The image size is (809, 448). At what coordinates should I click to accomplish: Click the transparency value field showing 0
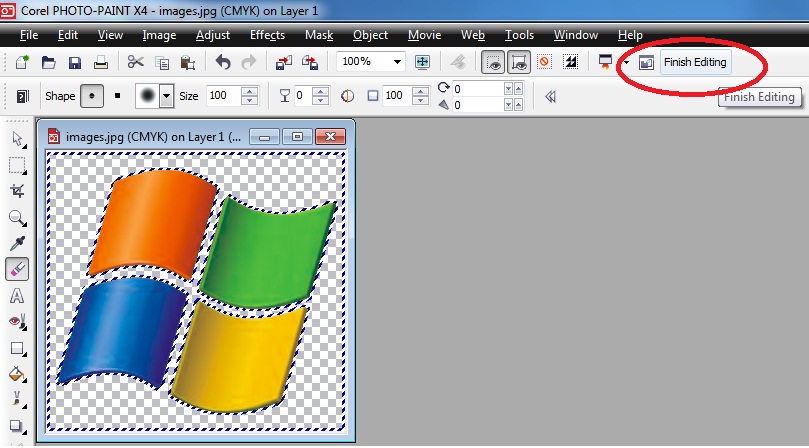(x=302, y=95)
